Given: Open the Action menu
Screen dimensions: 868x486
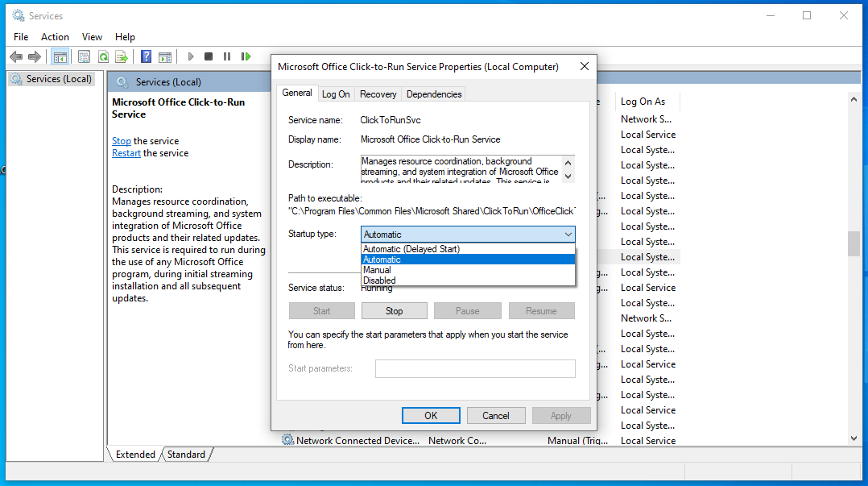Looking at the screenshot, I should click(55, 37).
